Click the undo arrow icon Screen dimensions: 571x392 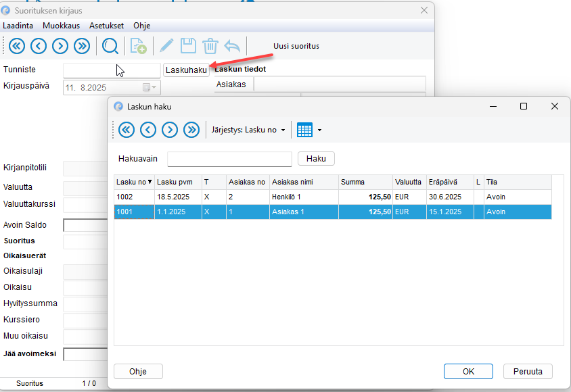(232, 46)
